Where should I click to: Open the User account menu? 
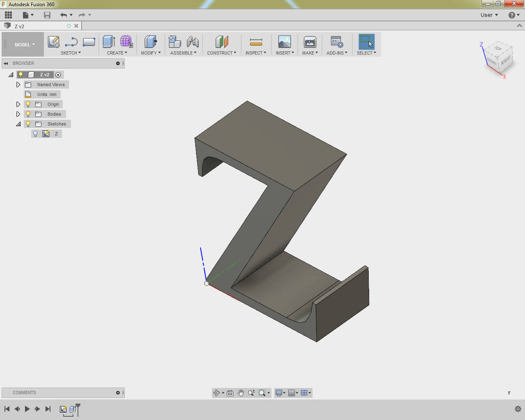(x=489, y=15)
